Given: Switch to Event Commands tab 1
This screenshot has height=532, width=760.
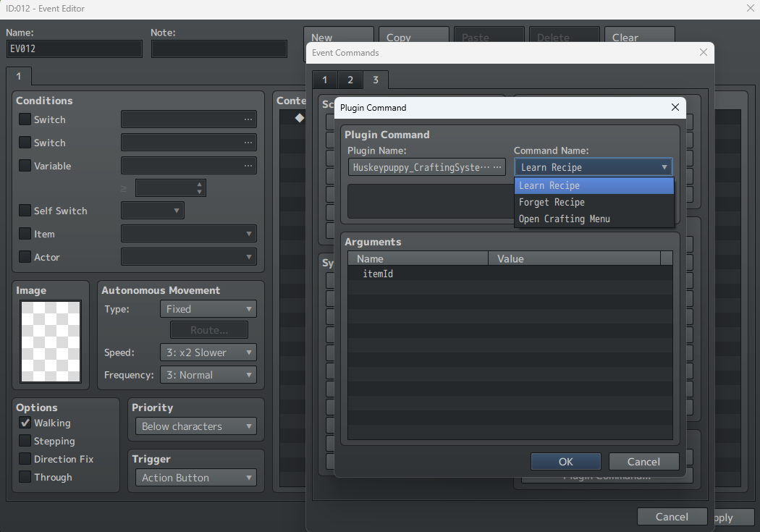Looking at the screenshot, I should point(325,80).
